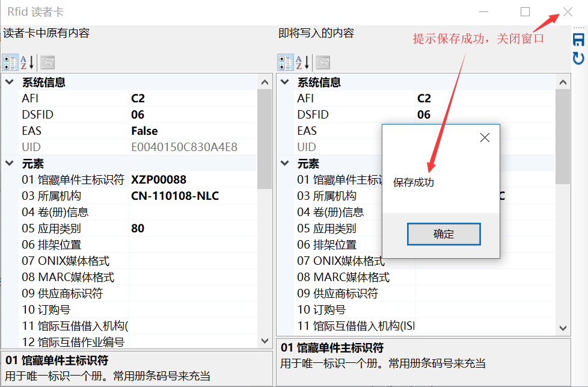This screenshot has width=588, height=387.
Task: Click the refresh icon in right sidebar
Action: click(x=578, y=58)
